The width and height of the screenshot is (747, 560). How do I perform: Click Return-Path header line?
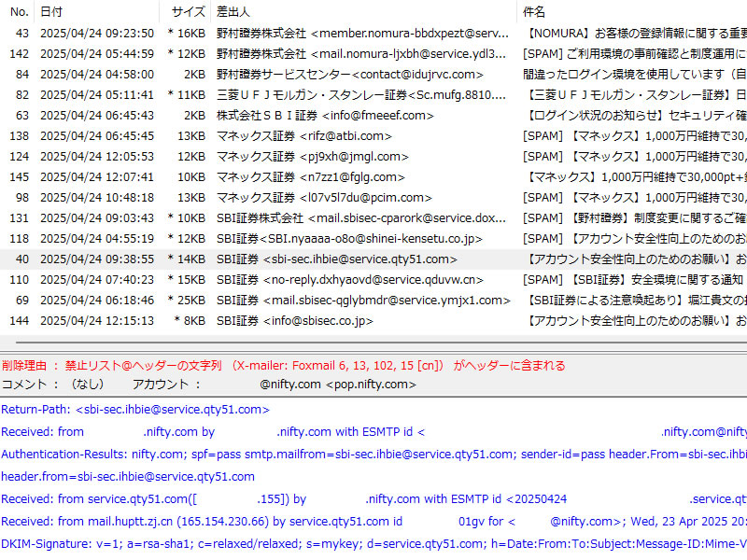[135, 409]
